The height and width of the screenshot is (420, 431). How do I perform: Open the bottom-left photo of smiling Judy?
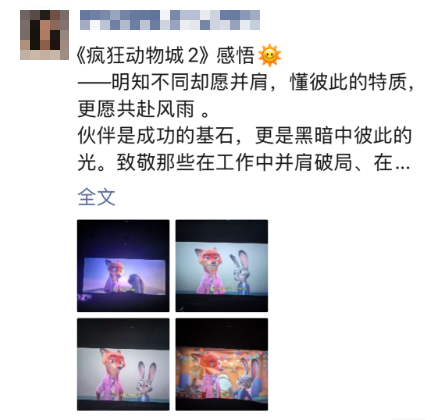(x=123, y=364)
